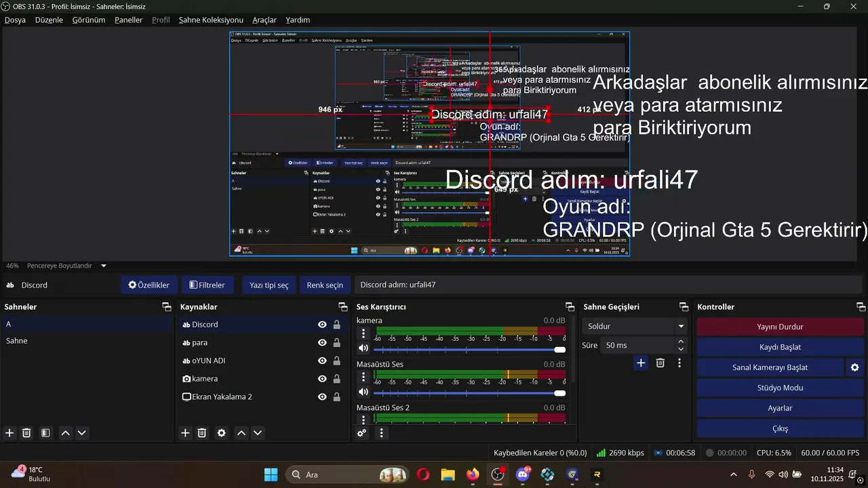
Task: Open the Soldur transition dropdown
Action: click(x=635, y=326)
